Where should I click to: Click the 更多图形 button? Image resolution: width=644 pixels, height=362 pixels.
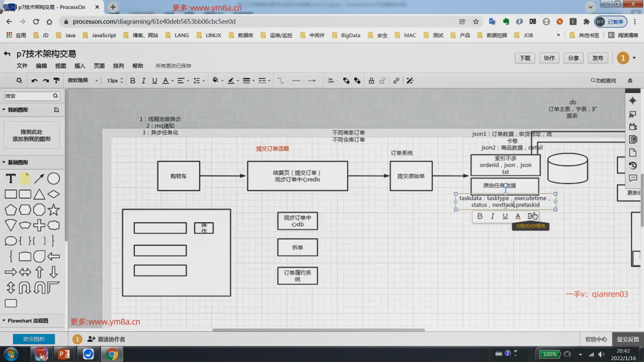pos(34,339)
